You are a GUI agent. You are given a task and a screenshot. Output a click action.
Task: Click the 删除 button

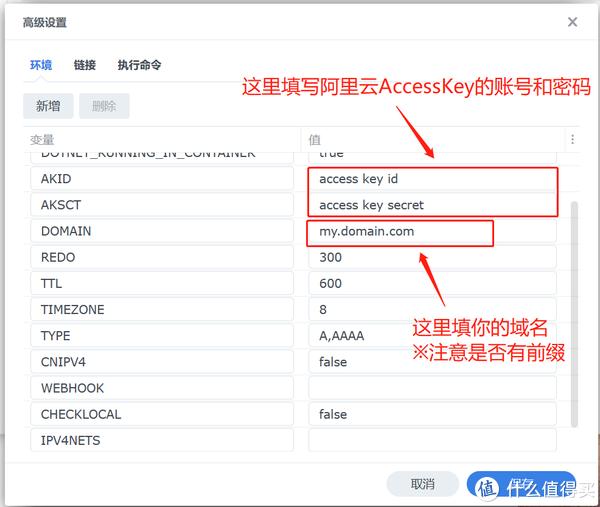(104, 106)
